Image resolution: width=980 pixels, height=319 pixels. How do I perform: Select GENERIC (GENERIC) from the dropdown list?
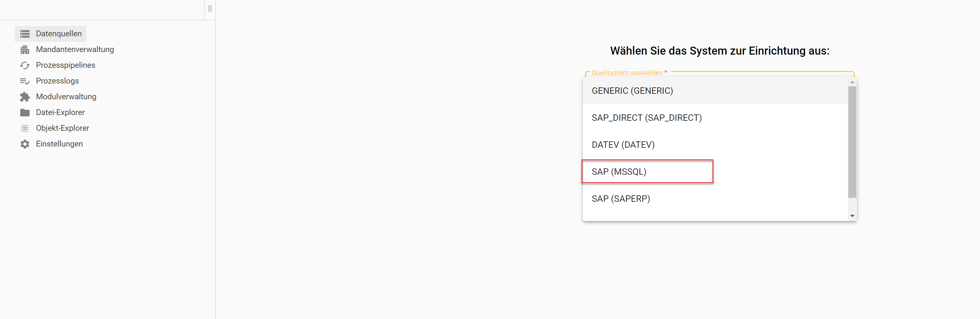(x=632, y=91)
